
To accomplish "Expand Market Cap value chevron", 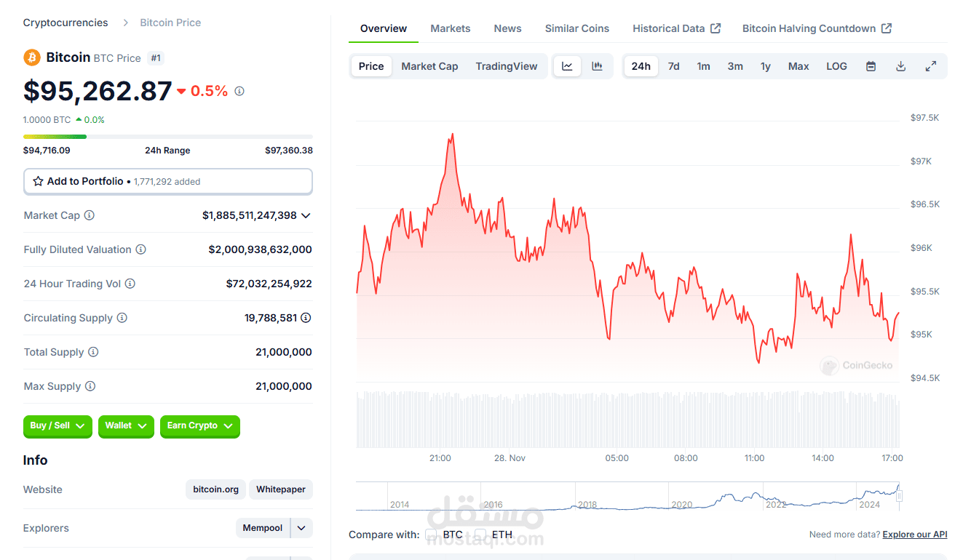I will (306, 215).
